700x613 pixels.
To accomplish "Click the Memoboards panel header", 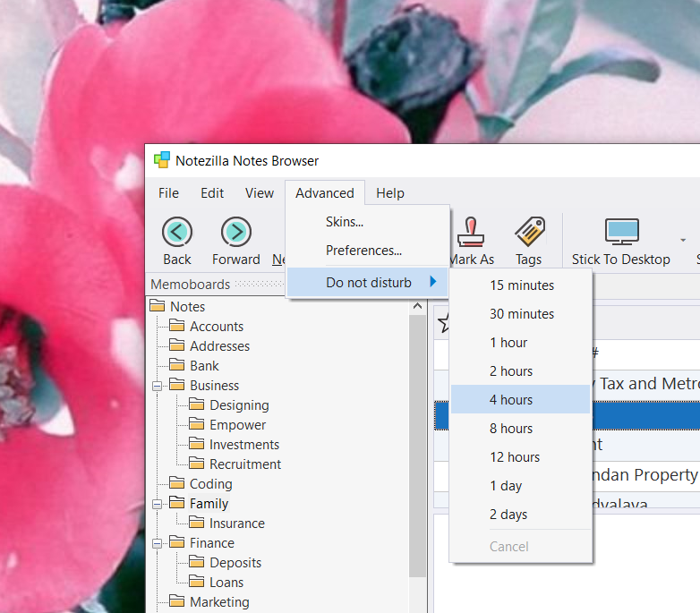I will 216,284.
